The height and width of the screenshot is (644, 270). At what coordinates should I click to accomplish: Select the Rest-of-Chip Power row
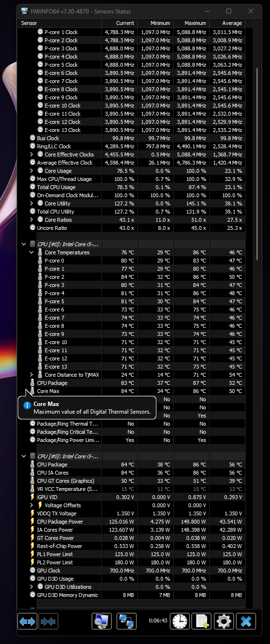(x=132, y=546)
